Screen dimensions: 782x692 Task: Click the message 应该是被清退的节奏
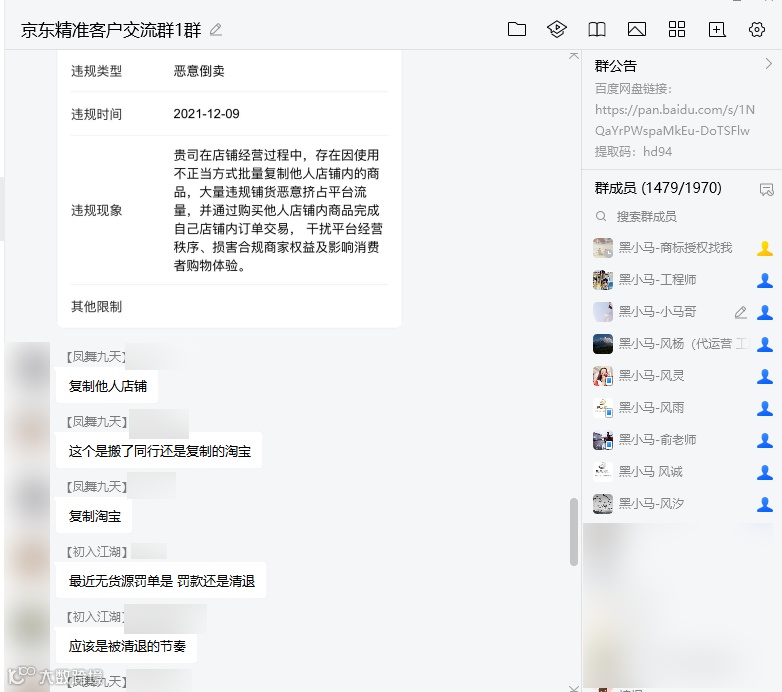tap(127, 646)
